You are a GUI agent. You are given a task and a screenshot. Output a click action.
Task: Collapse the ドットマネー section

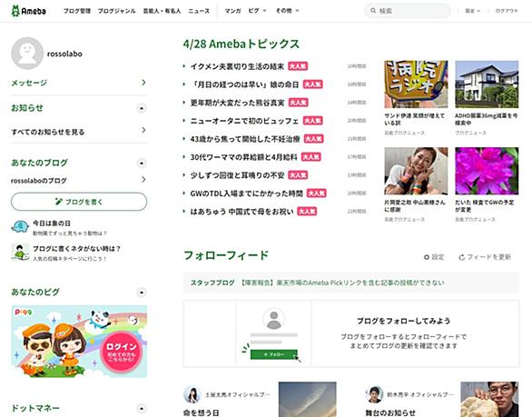point(142,409)
